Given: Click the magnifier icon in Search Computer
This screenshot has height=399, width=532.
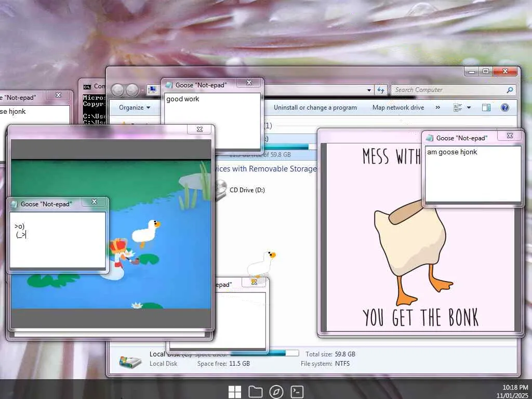Looking at the screenshot, I should click(x=510, y=90).
